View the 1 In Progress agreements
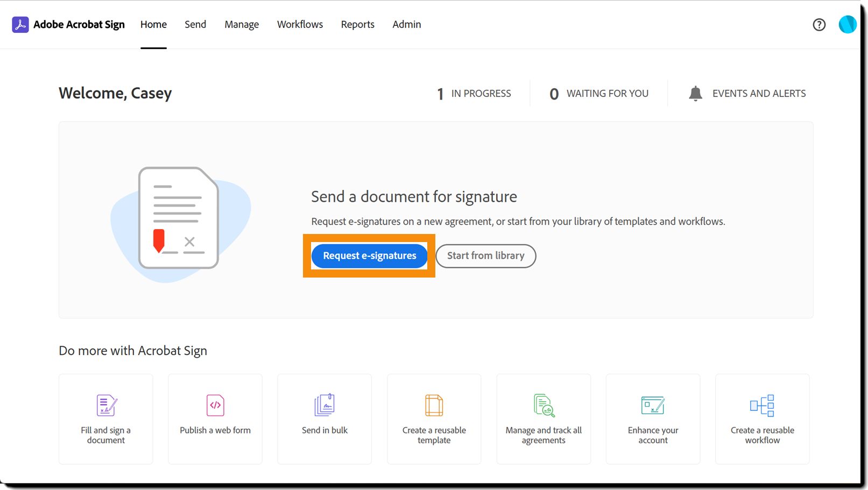The width and height of the screenshot is (868, 490). [474, 94]
